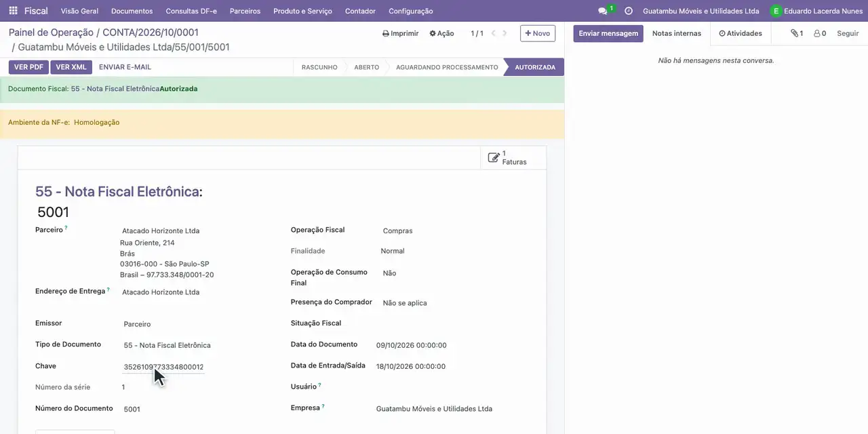Screen dimensions: 868x434
Task: Open Visão Geral menu
Action: tap(79, 11)
